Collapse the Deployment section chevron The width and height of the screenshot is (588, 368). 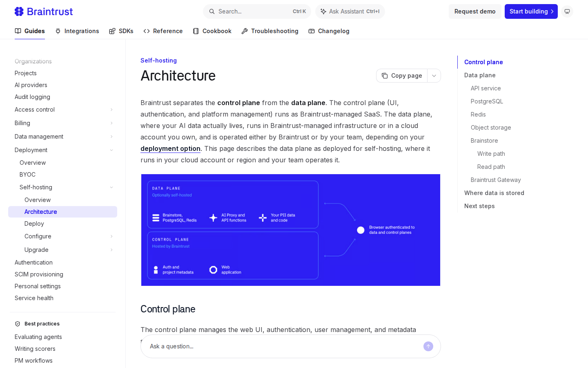pyautogui.click(x=111, y=150)
